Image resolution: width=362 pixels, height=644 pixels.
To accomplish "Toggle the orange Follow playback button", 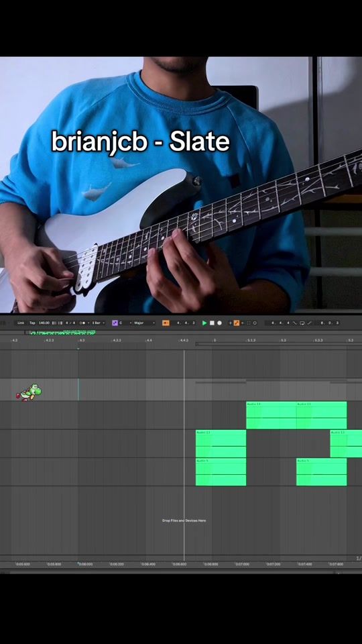I will pos(166,323).
